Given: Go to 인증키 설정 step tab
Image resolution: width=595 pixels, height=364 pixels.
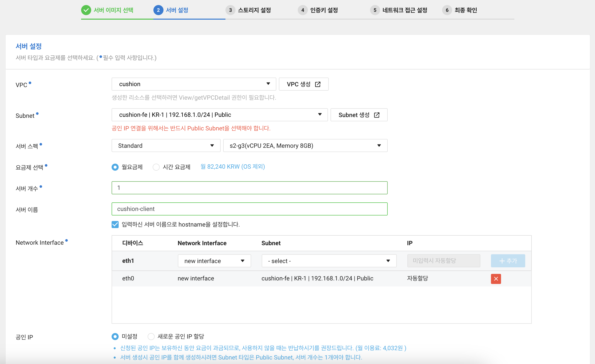Looking at the screenshot, I should (x=324, y=10).
